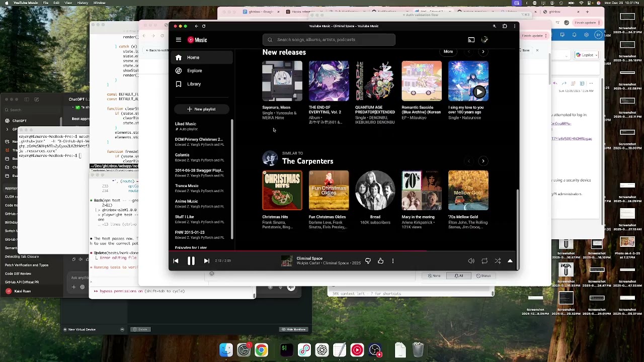Screen dimensions: 644x362
Task: Open the Stuff I Like playlist
Action: click(x=200, y=219)
